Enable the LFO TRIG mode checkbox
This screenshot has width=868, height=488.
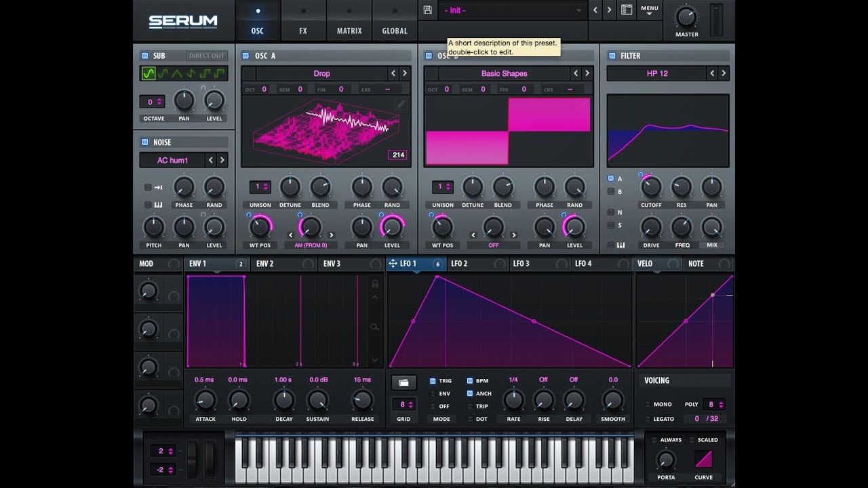coord(433,381)
